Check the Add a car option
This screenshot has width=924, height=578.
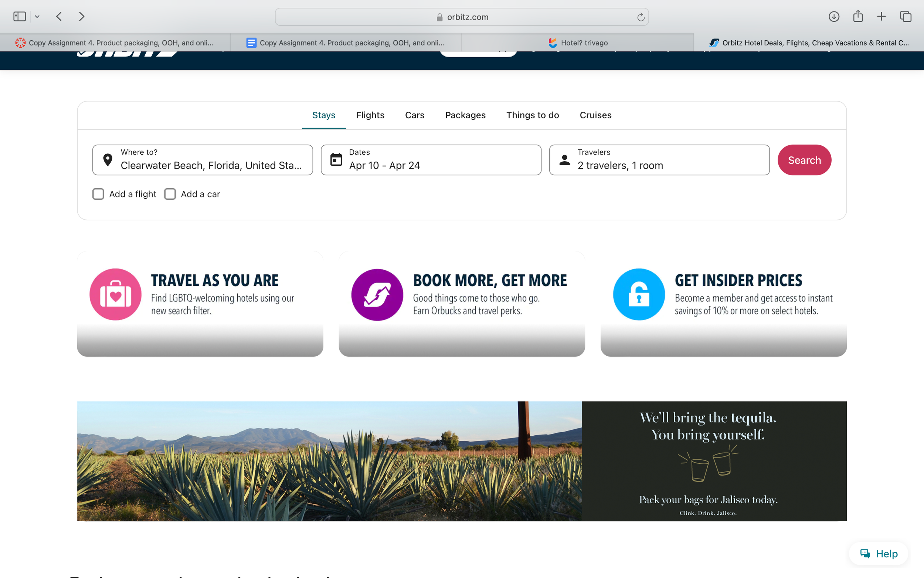(x=170, y=194)
